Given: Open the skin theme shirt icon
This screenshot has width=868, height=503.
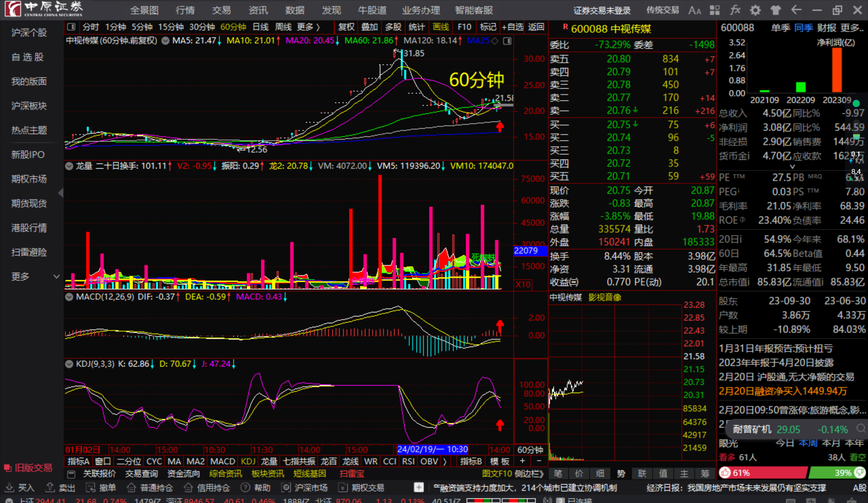Looking at the screenshot, I should click(776, 10).
